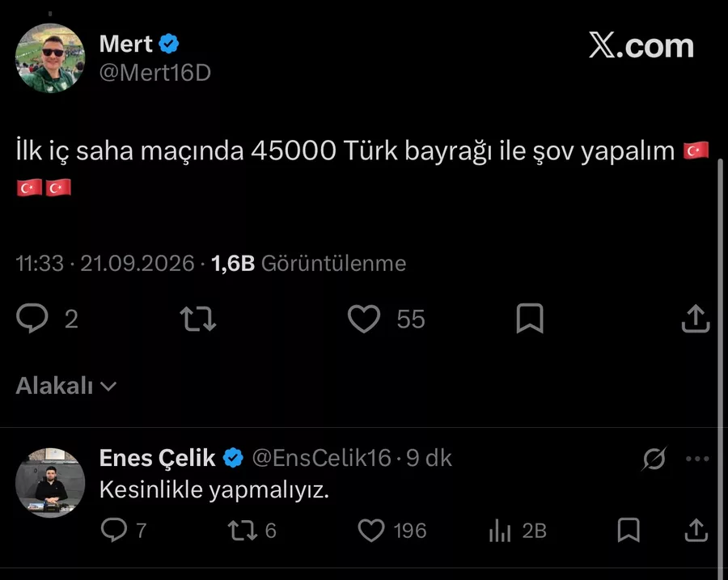Click the Grok slash icon on reply

click(654, 459)
